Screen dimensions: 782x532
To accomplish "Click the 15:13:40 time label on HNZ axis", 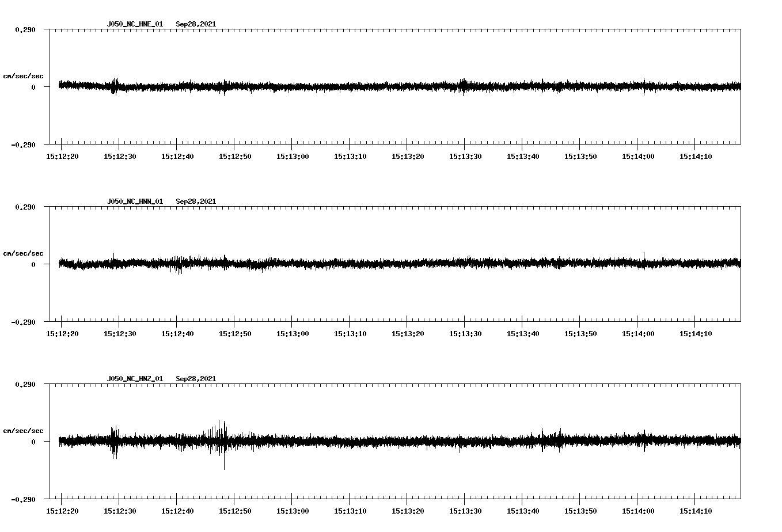I will pos(523,511).
